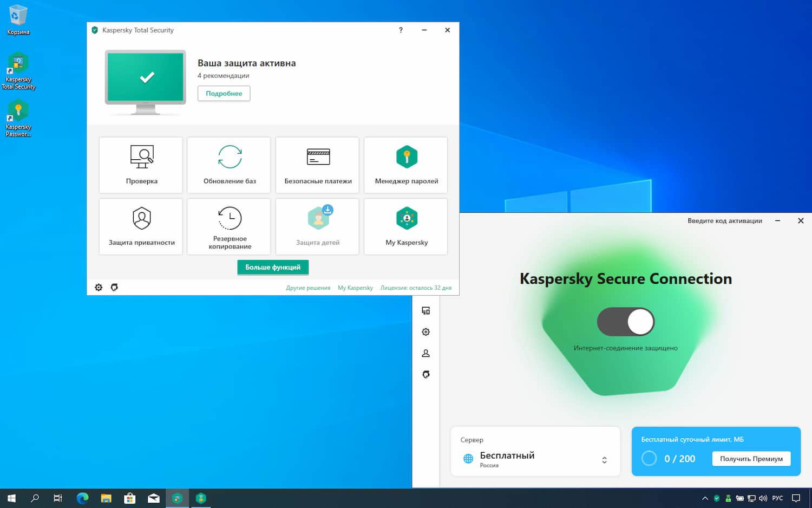Open the Проверка scan tile
Screen dimensions: 812x508
141,165
